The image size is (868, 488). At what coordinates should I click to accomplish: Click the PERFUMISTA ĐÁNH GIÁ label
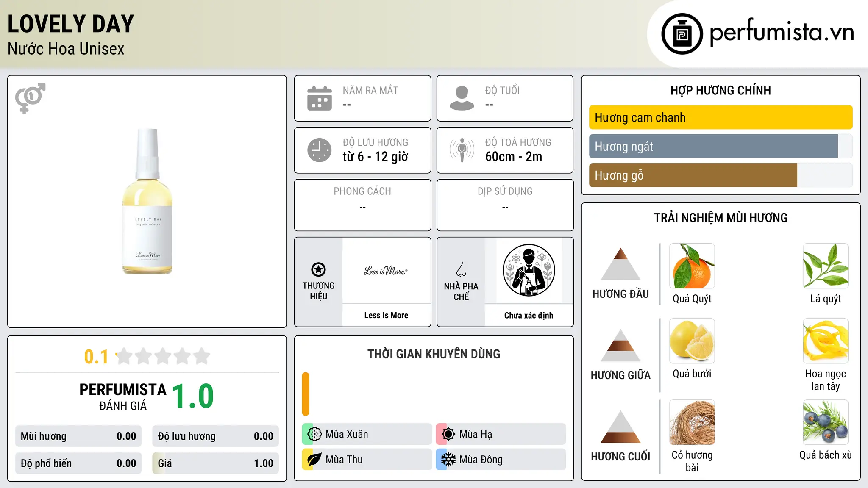[123, 396]
